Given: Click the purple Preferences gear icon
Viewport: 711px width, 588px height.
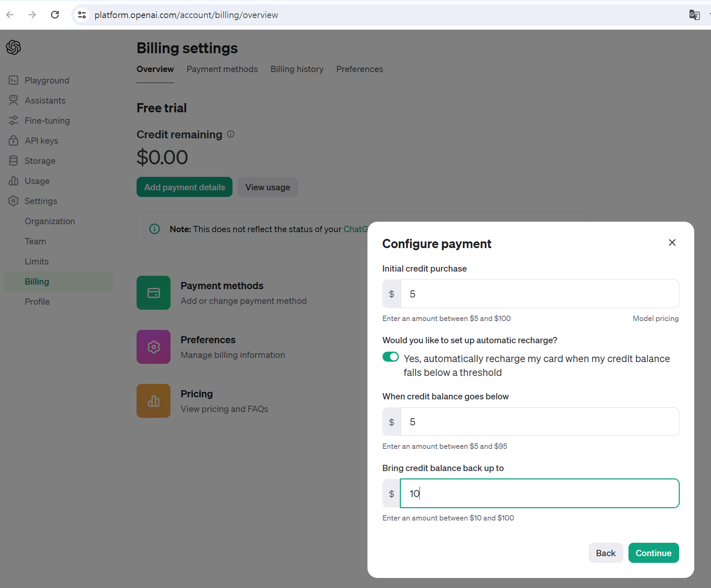Looking at the screenshot, I should [153, 347].
